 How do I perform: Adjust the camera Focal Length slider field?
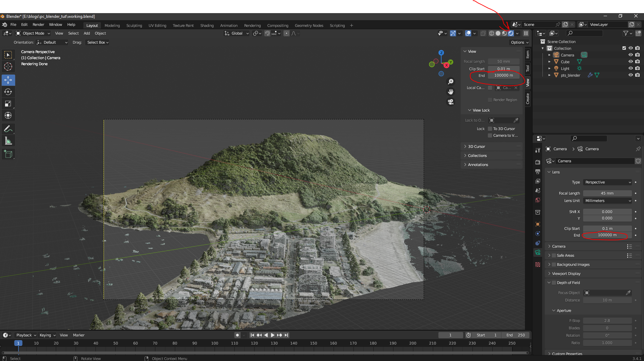(607, 193)
